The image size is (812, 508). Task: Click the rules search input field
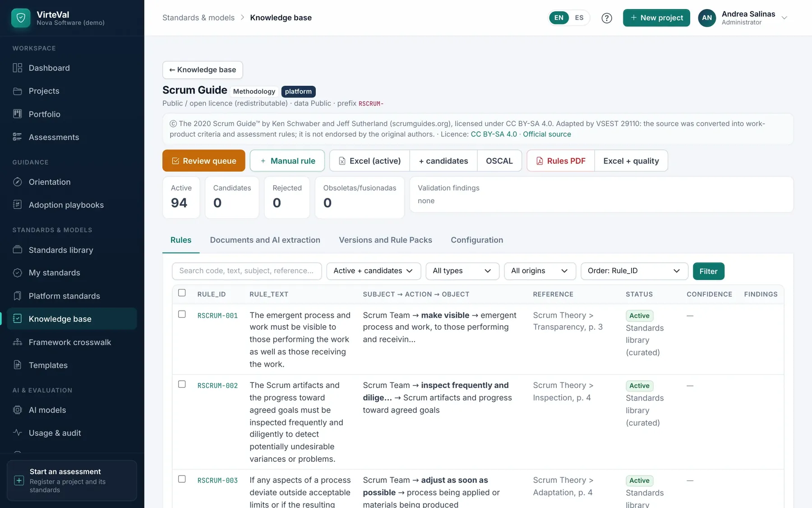tap(247, 271)
